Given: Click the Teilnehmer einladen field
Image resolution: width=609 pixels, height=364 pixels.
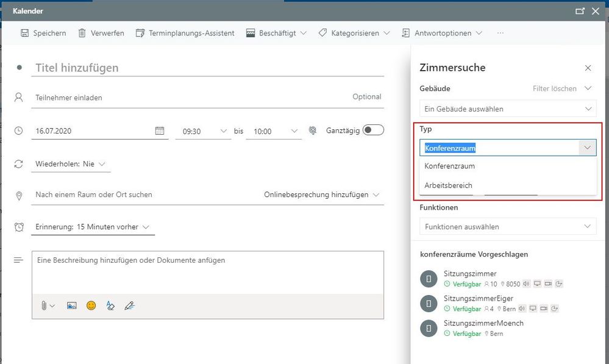Looking at the screenshot, I should [x=190, y=98].
